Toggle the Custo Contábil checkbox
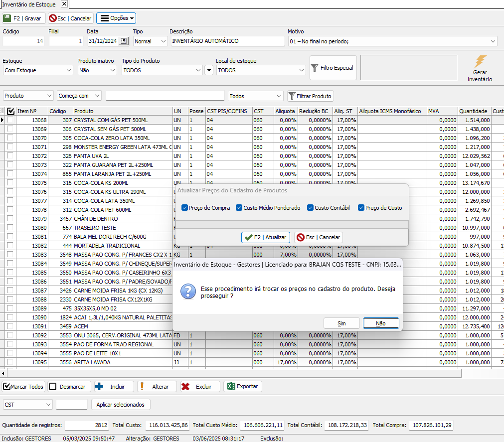 (x=311, y=208)
